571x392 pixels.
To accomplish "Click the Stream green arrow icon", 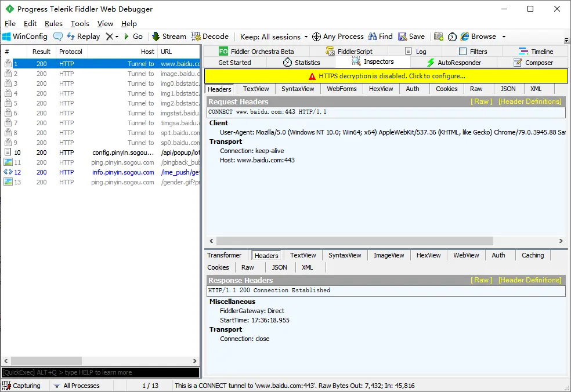I will (156, 37).
